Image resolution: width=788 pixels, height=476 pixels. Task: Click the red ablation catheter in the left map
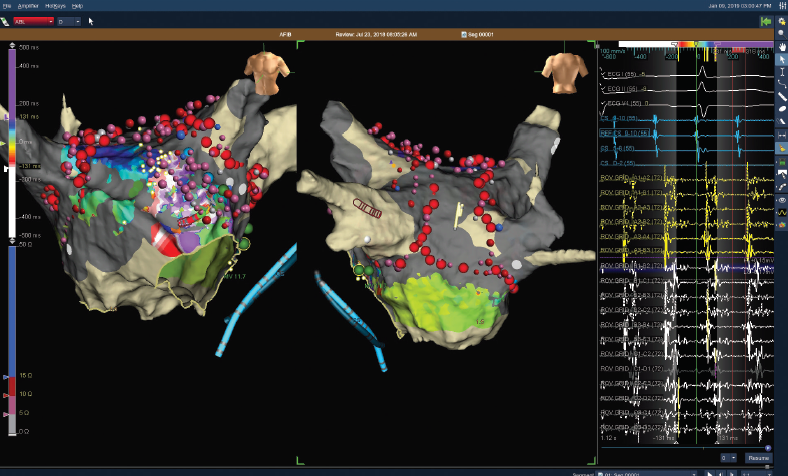pyautogui.click(x=188, y=220)
